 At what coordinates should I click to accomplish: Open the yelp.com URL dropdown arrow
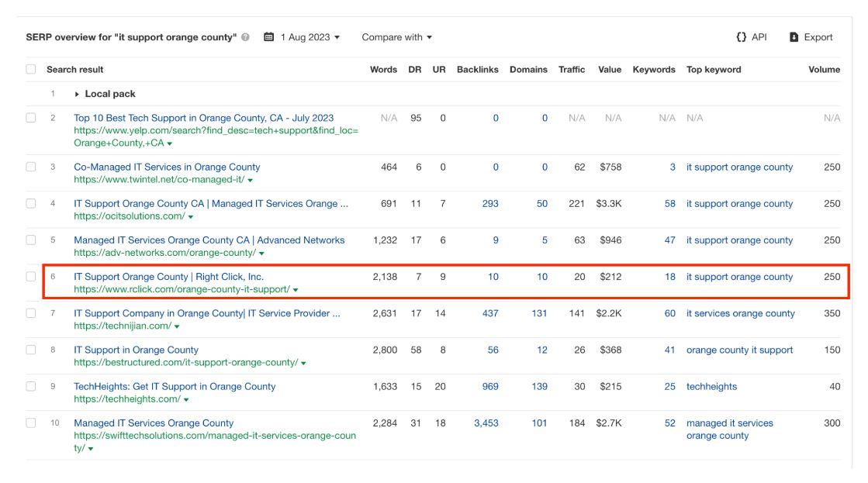pyautogui.click(x=170, y=144)
